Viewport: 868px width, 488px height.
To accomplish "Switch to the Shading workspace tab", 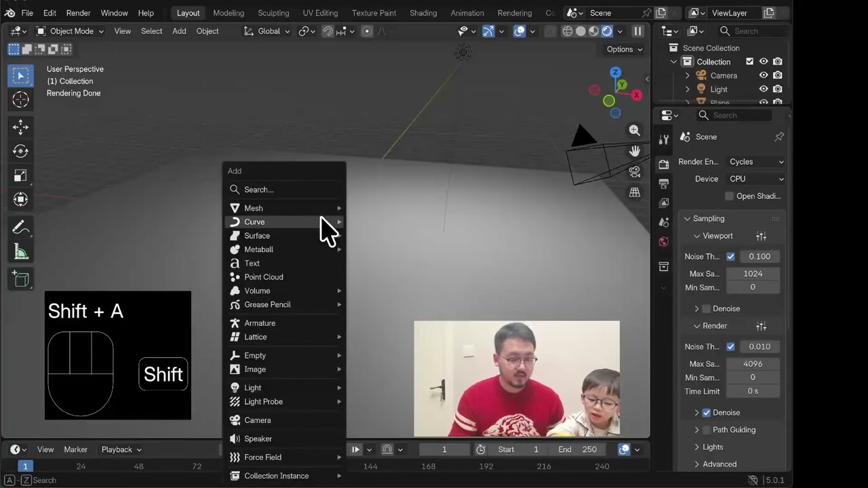I will pyautogui.click(x=422, y=13).
